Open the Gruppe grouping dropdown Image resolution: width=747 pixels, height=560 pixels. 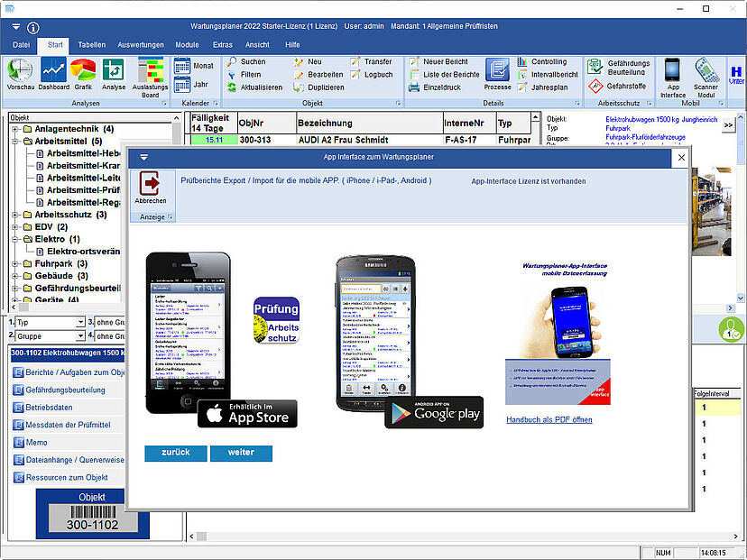click(x=80, y=336)
